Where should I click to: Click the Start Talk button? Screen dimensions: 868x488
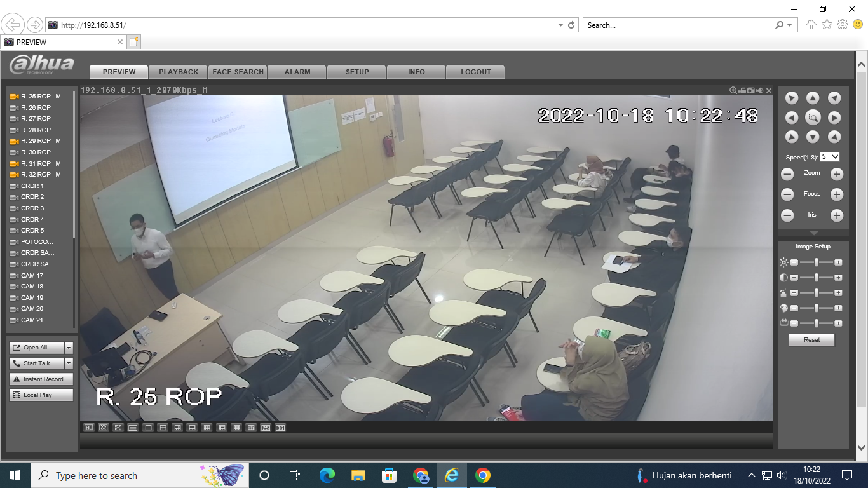(x=37, y=363)
